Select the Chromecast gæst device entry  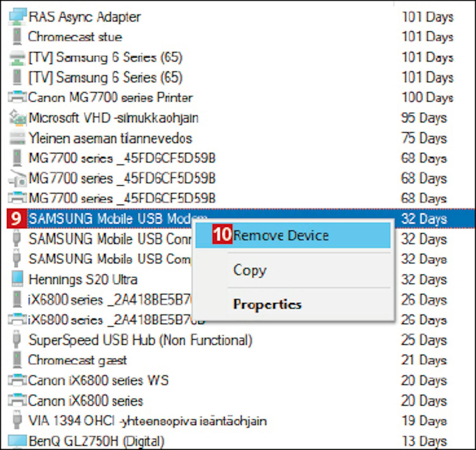(77, 360)
